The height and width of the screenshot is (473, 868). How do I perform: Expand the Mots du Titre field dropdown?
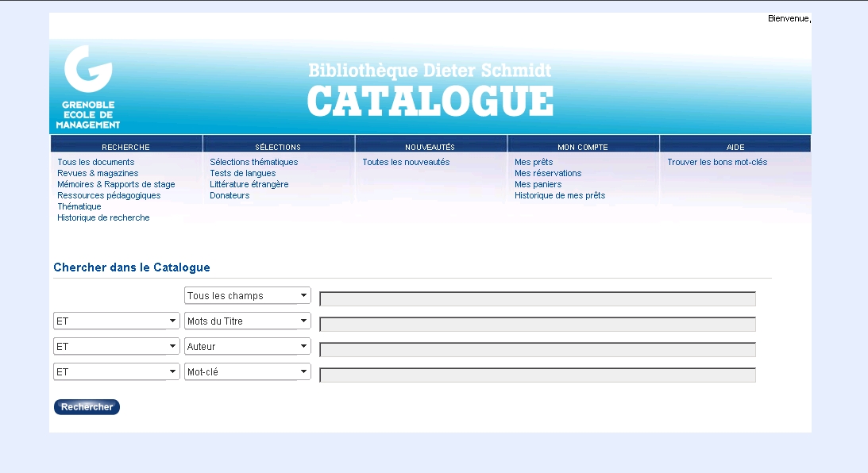pos(248,321)
